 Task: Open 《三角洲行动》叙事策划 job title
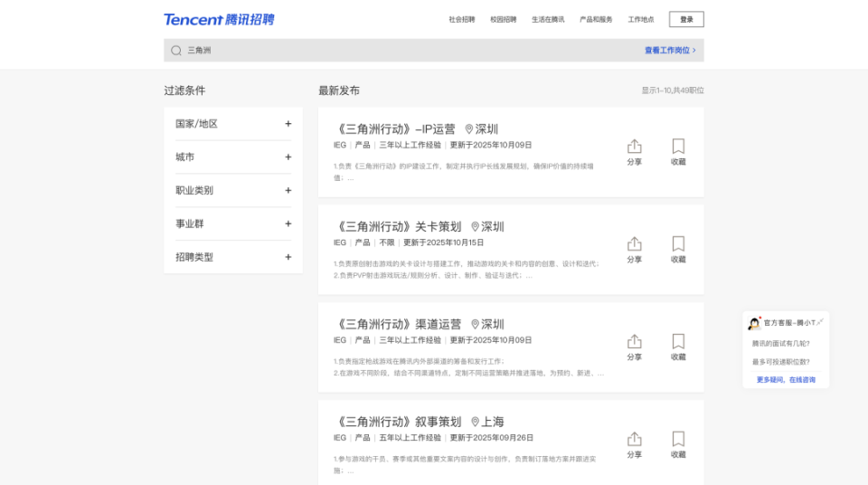click(x=398, y=422)
